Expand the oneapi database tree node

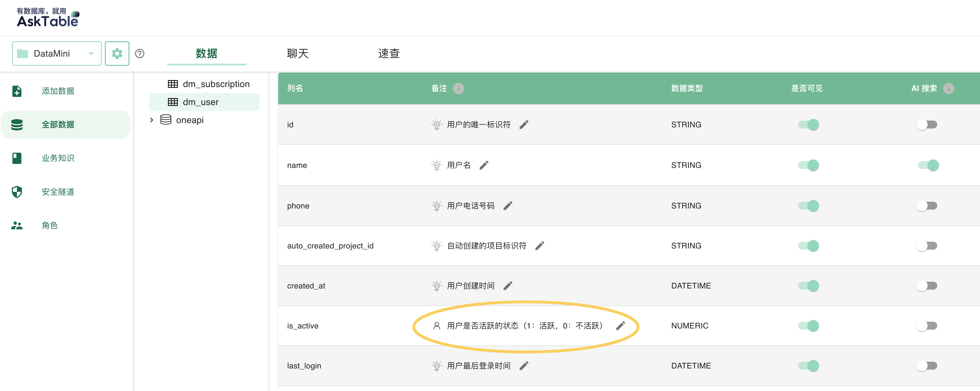(152, 120)
